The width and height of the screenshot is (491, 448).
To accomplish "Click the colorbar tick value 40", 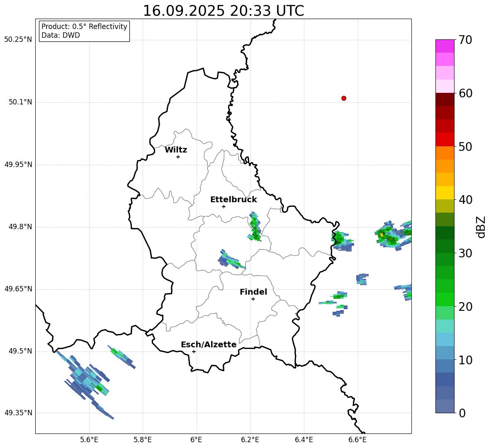I will tap(465, 200).
